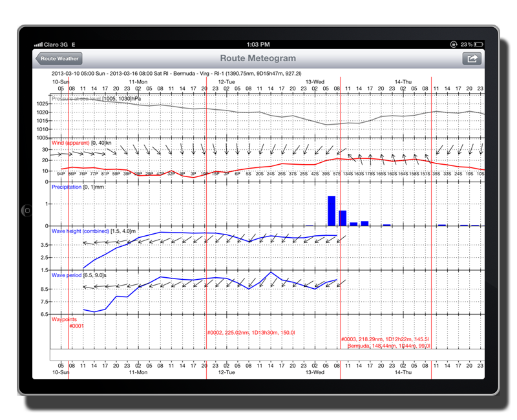
Task: Tap the Claro 3G carrier indicator
Action: pyautogui.click(x=53, y=44)
